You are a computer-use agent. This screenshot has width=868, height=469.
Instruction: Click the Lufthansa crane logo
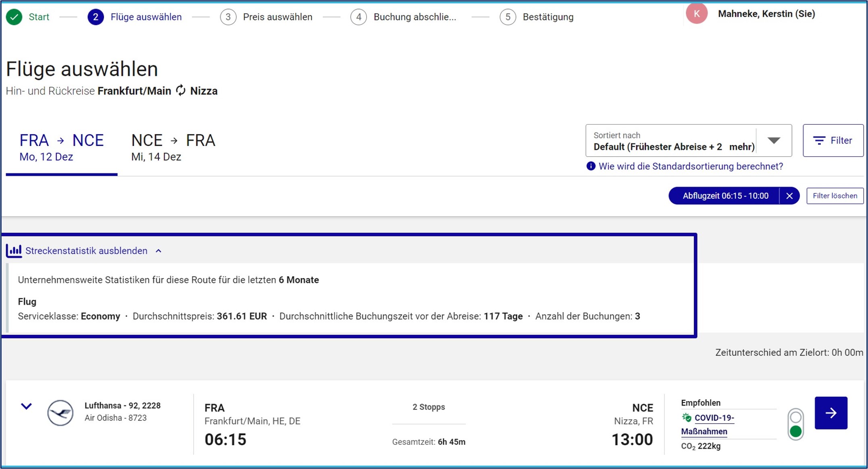point(60,413)
